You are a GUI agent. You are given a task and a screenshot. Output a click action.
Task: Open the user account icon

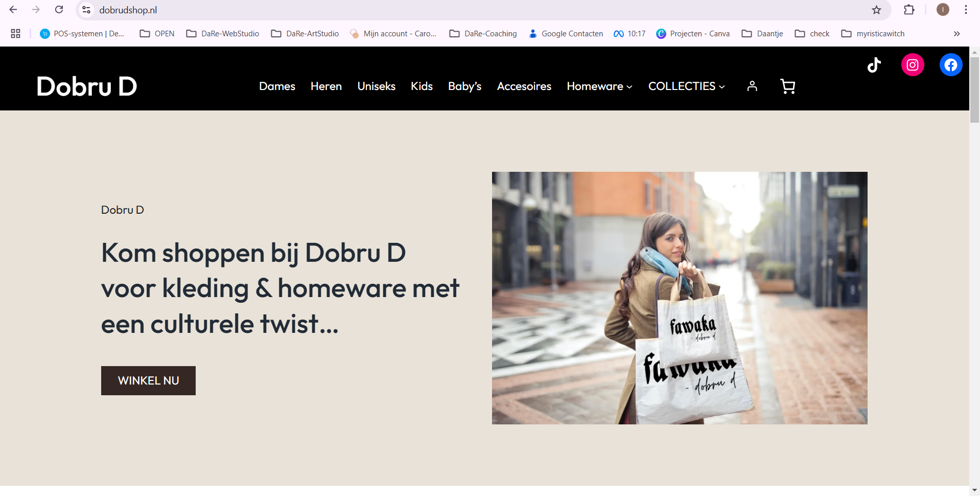752,86
